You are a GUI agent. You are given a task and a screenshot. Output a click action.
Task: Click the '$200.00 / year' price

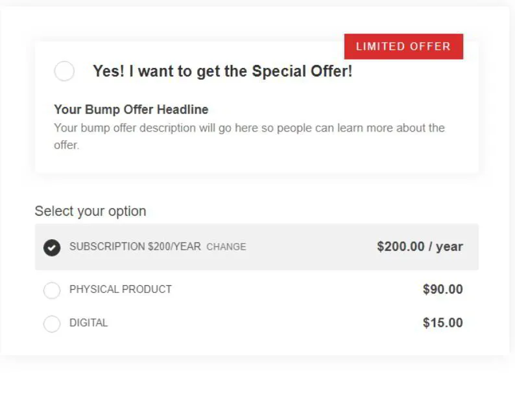click(420, 247)
